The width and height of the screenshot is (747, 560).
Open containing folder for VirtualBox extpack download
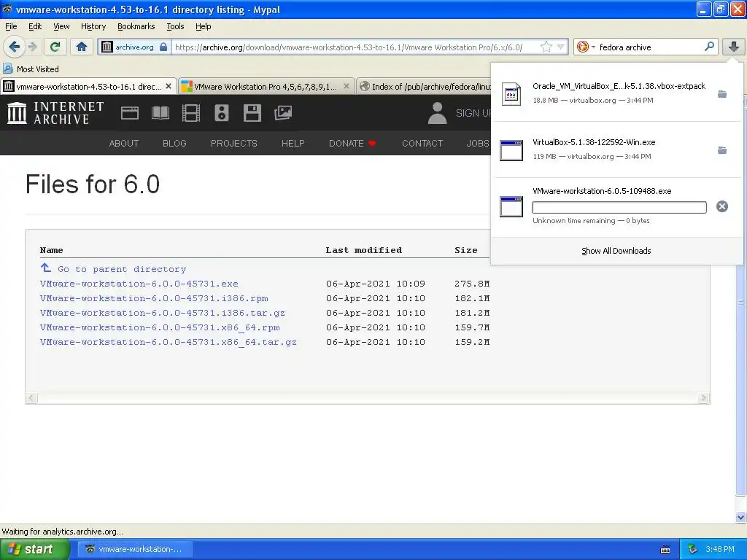722,94
